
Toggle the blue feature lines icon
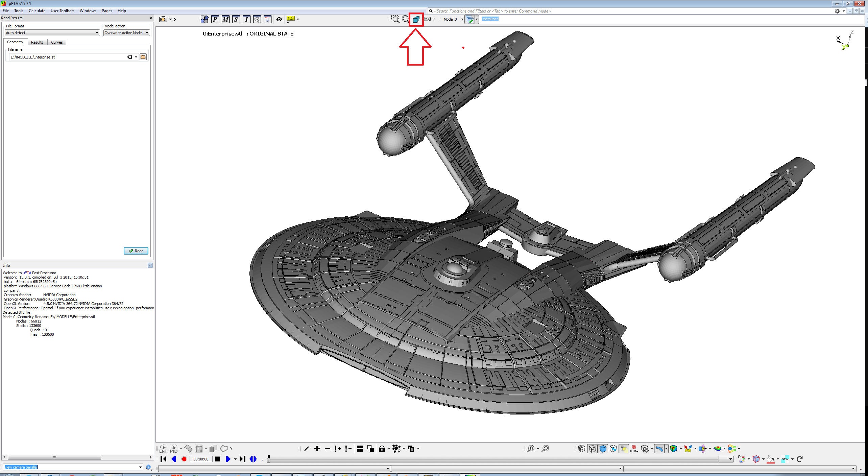click(x=659, y=449)
